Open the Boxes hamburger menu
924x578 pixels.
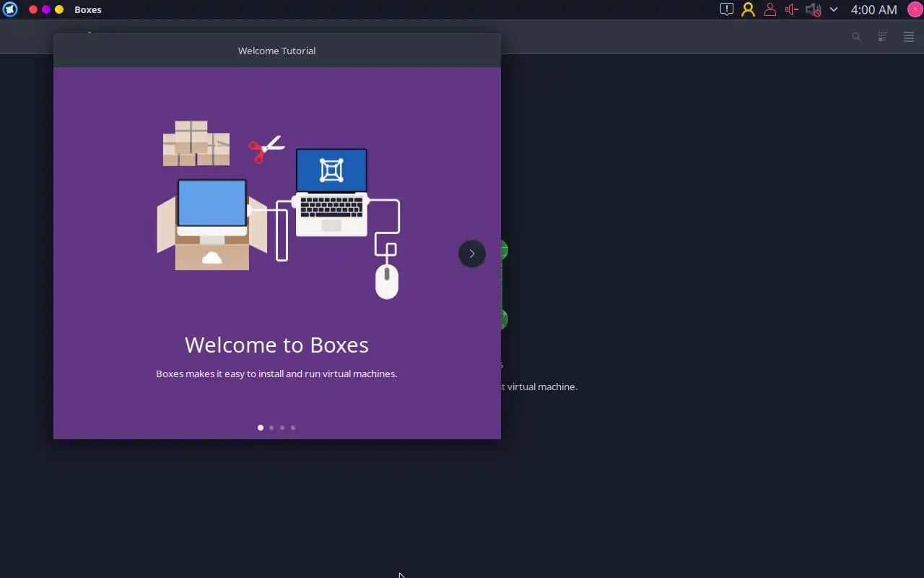908,37
